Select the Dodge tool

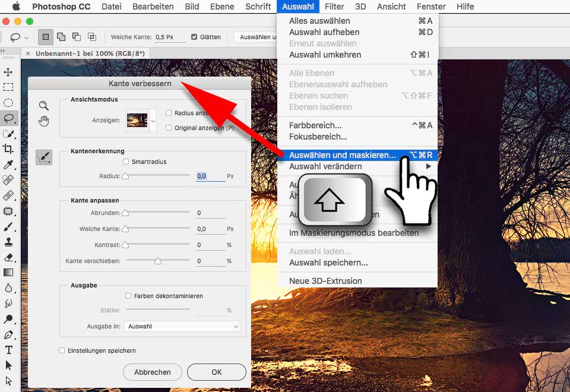[8, 319]
